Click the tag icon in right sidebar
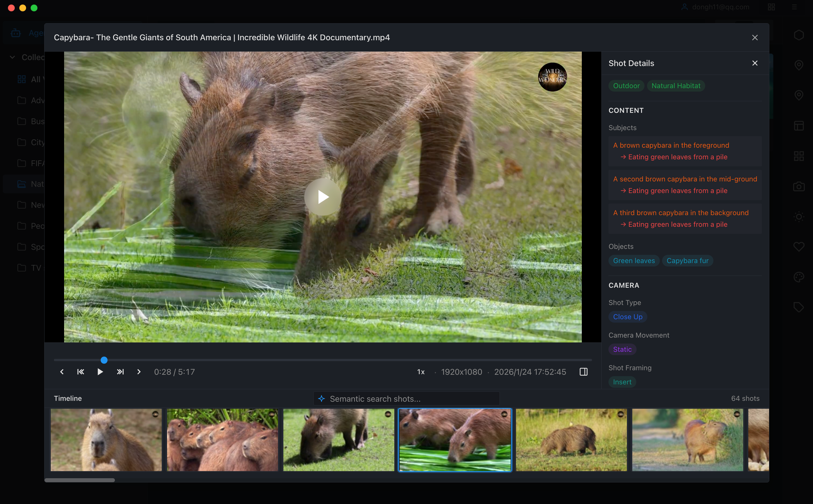Viewport: 813px width, 504px height. (x=799, y=307)
